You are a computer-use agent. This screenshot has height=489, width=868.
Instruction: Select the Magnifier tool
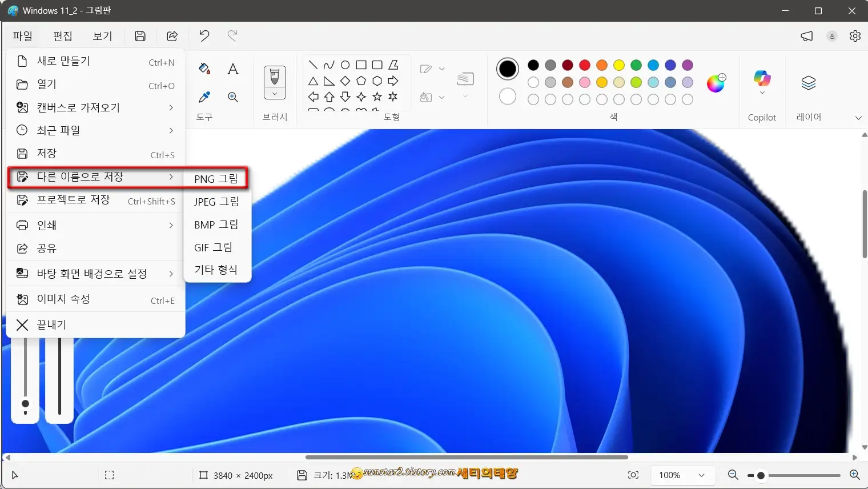233,97
